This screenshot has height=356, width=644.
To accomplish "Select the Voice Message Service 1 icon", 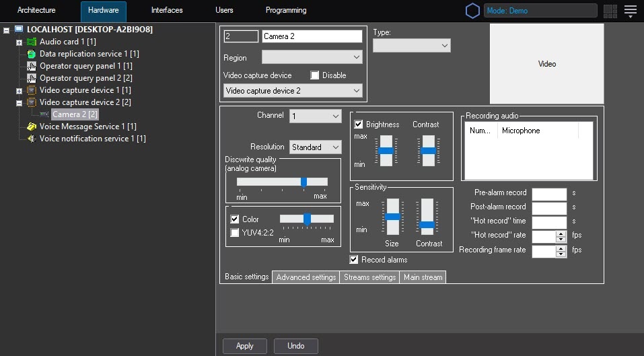I will coord(32,127).
